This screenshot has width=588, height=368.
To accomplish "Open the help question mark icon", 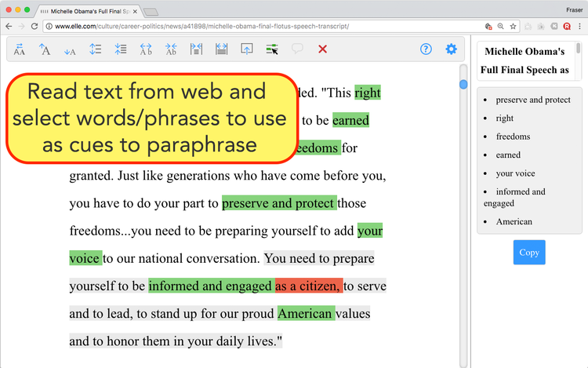I will (426, 49).
